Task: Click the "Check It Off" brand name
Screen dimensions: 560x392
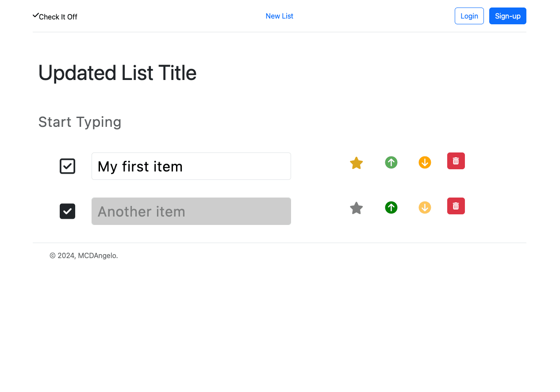Action: click(x=58, y=17)
